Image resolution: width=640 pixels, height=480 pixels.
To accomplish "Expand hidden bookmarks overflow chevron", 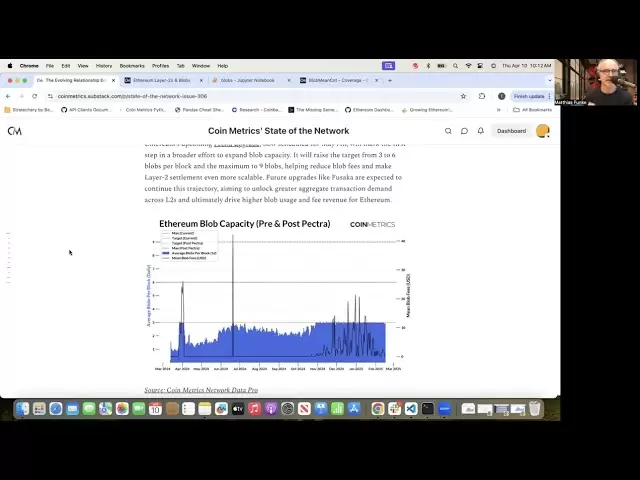I will (x=498, y=110).
